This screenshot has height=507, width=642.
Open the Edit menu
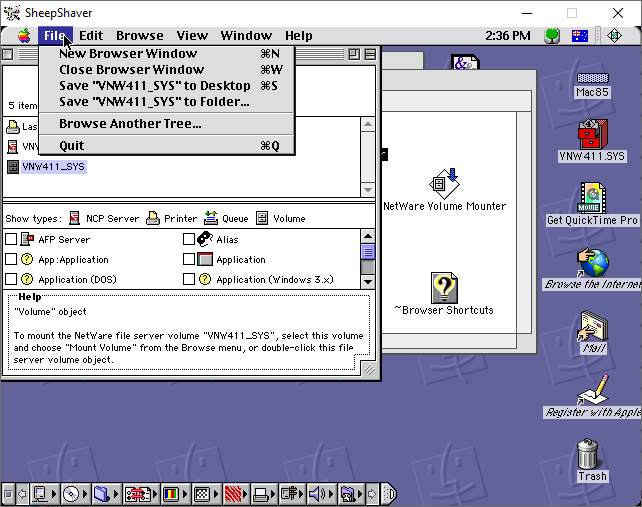pos(91,36)
